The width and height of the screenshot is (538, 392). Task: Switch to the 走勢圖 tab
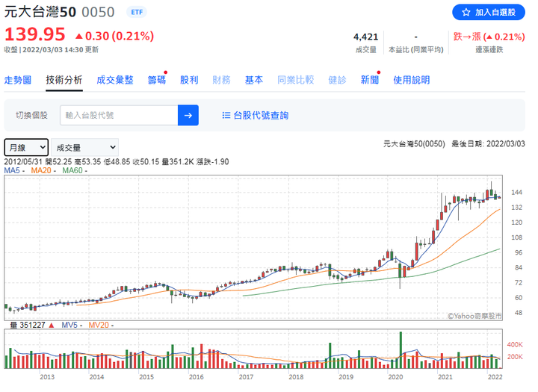coord(17,80)
